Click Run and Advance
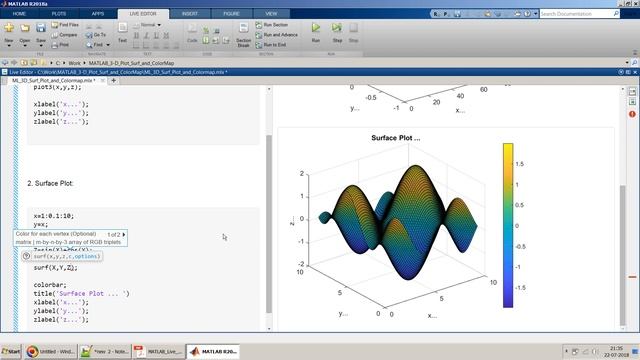Screen dimensions: 640x360 pos(276,35)
